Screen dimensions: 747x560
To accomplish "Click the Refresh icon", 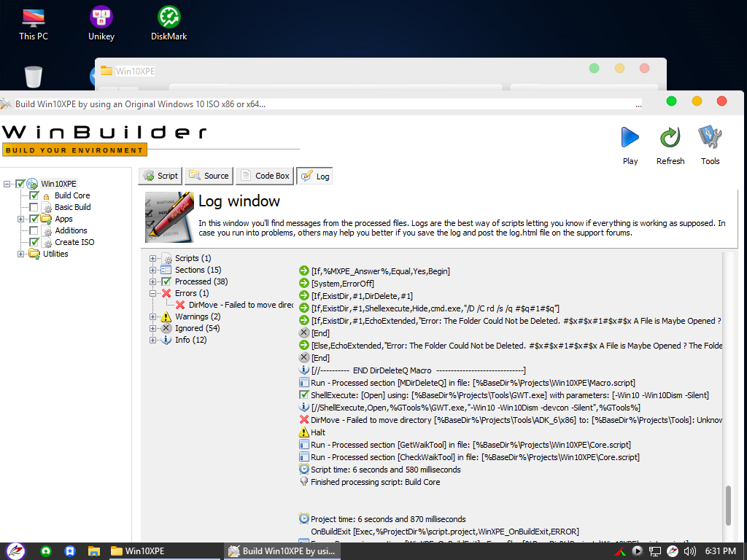I will (x=670, y=138).
